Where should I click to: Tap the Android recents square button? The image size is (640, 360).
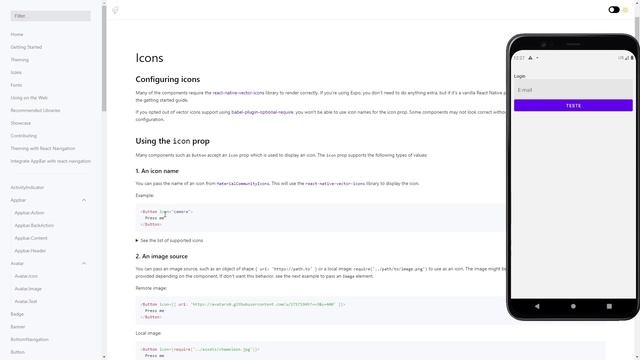point(609,306)
